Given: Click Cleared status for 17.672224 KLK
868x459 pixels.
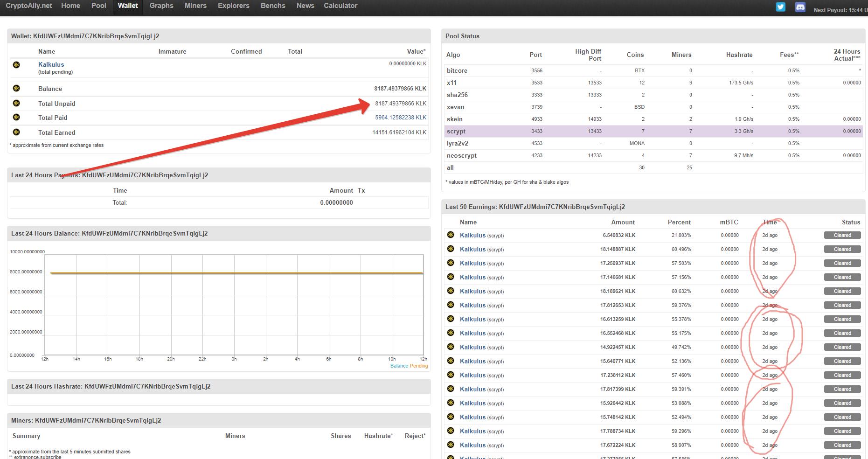Looking at the screenshot, I should [x=842, y=445].
